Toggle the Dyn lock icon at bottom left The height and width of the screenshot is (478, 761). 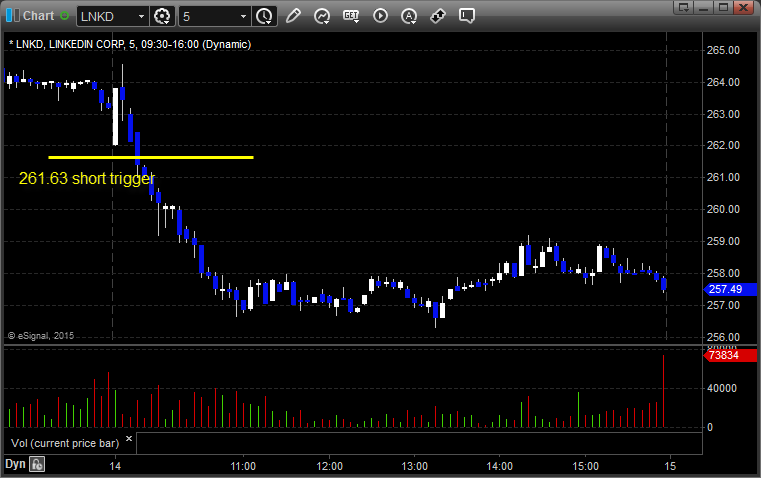(x=37, y=464)
